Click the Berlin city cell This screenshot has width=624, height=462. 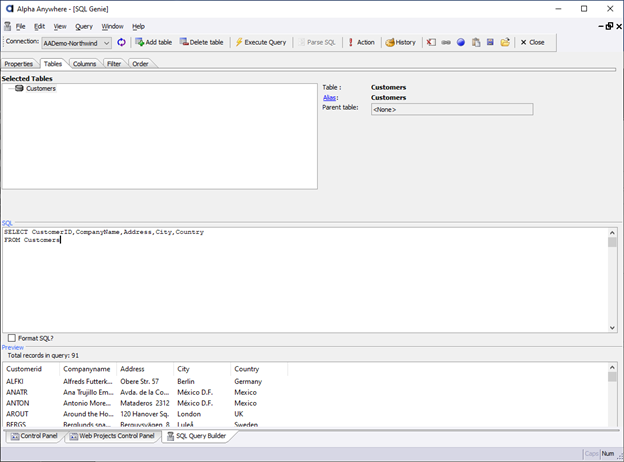[186, 381]
